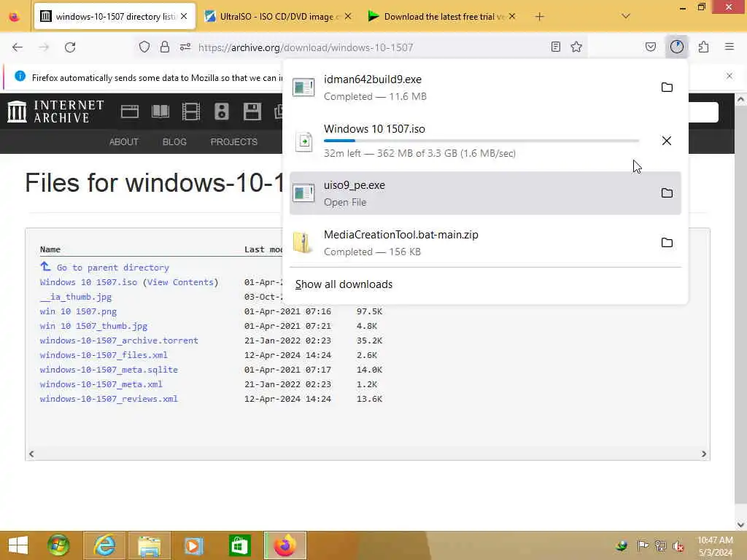Open windows-10-1507_files.xml
Viewport: 747px width, 560px height.
(x=104, y=355)
